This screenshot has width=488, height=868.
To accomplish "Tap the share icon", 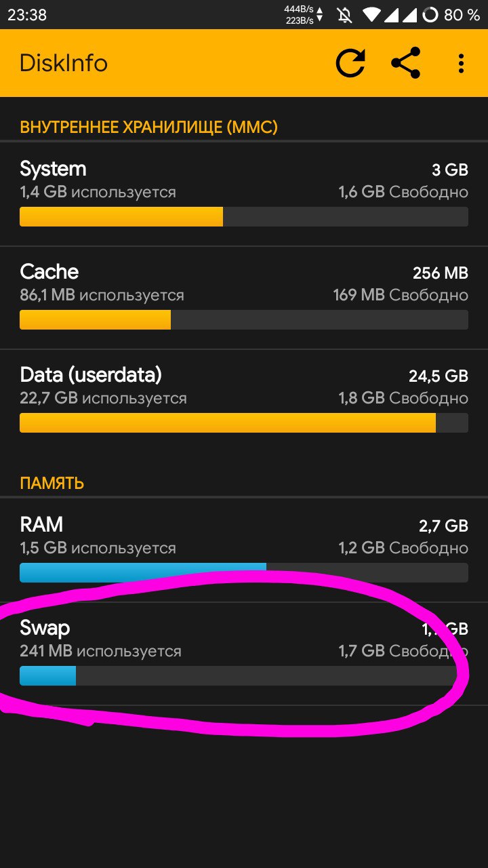I will (406, 64).
